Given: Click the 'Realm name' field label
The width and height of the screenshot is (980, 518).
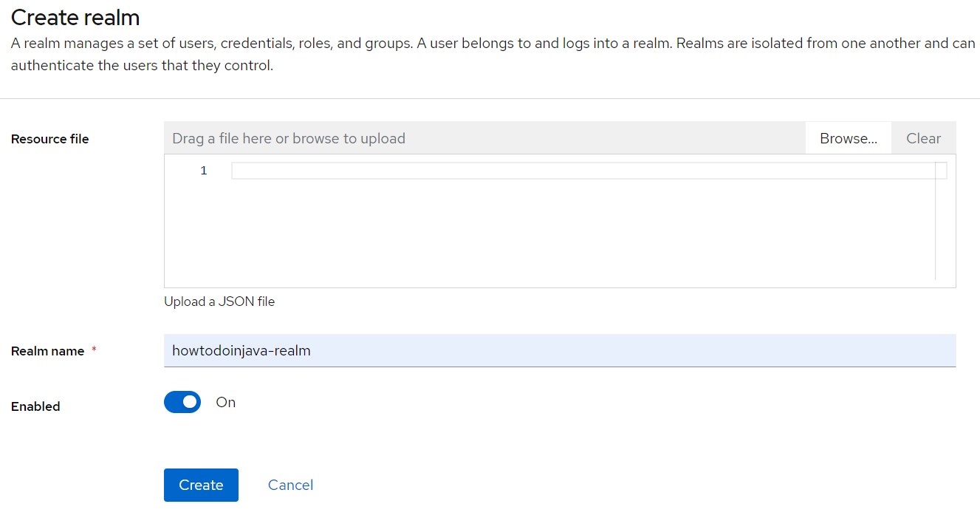Looking at the screenshot, I should [48, 352].
